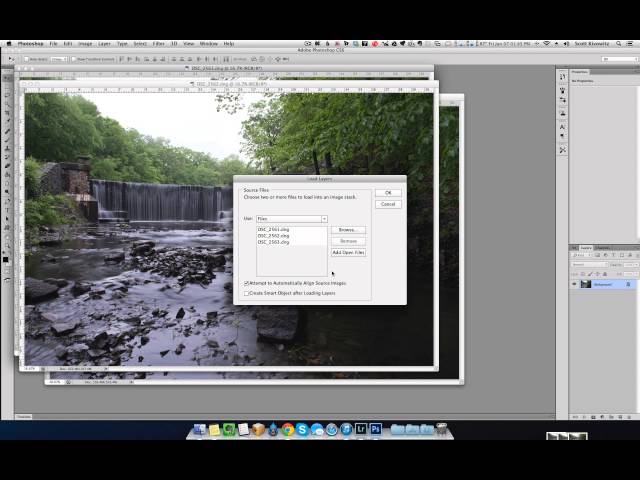Open the Apple menu

click(x=9, y=44)
